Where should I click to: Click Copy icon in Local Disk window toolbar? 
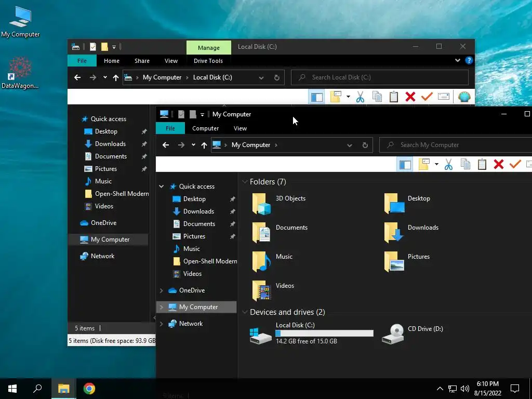(377, 97)
